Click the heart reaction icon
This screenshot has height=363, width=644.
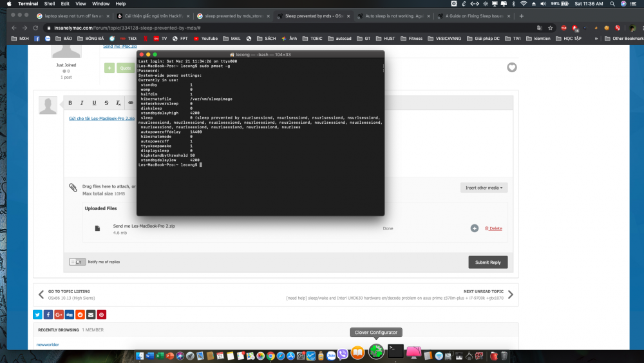click(512, 68)
